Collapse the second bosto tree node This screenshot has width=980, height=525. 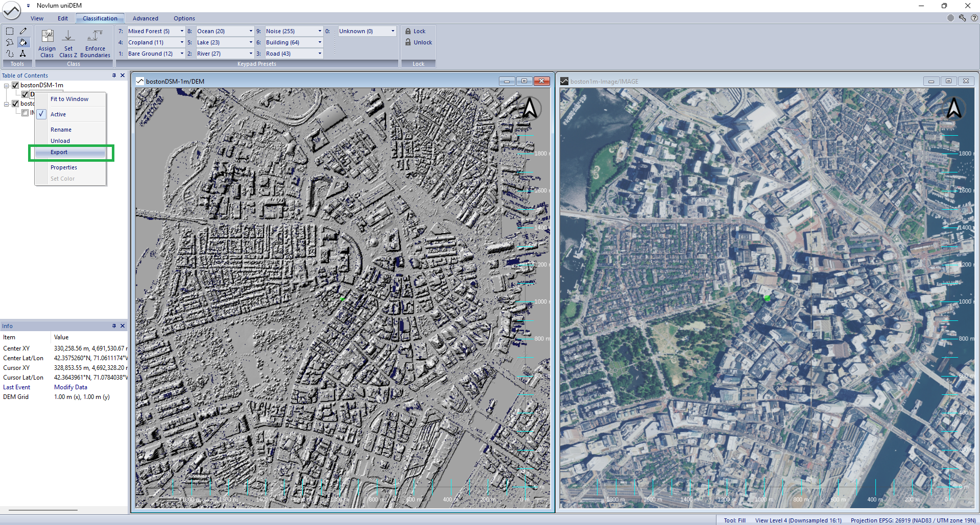click(x=6, y=104)
